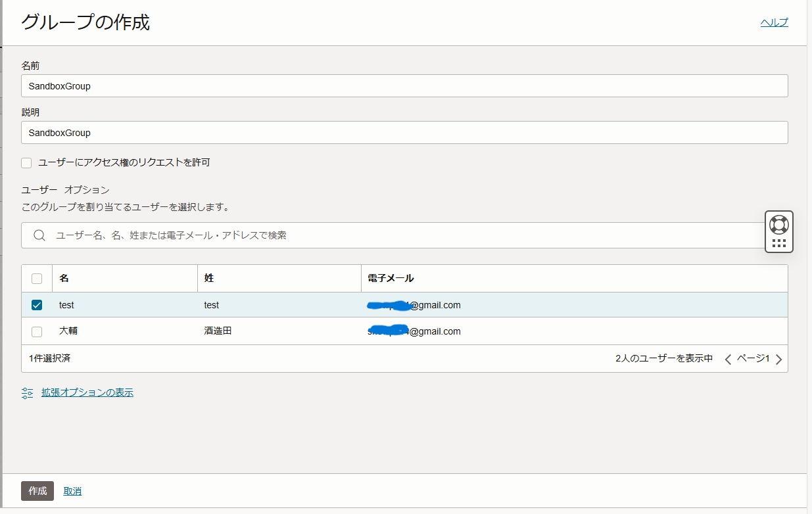Viewport: 812px width, 514px height.
Task: Toggle the select-all header checkbox
Action: tap(37, 279)
